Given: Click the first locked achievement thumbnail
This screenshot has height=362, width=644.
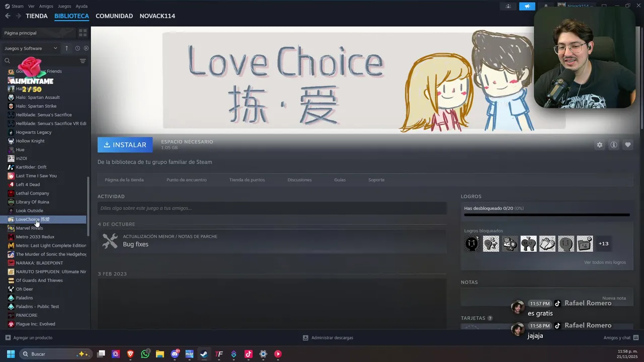Looking at the screenshot, I should click(x=472, y=244).
